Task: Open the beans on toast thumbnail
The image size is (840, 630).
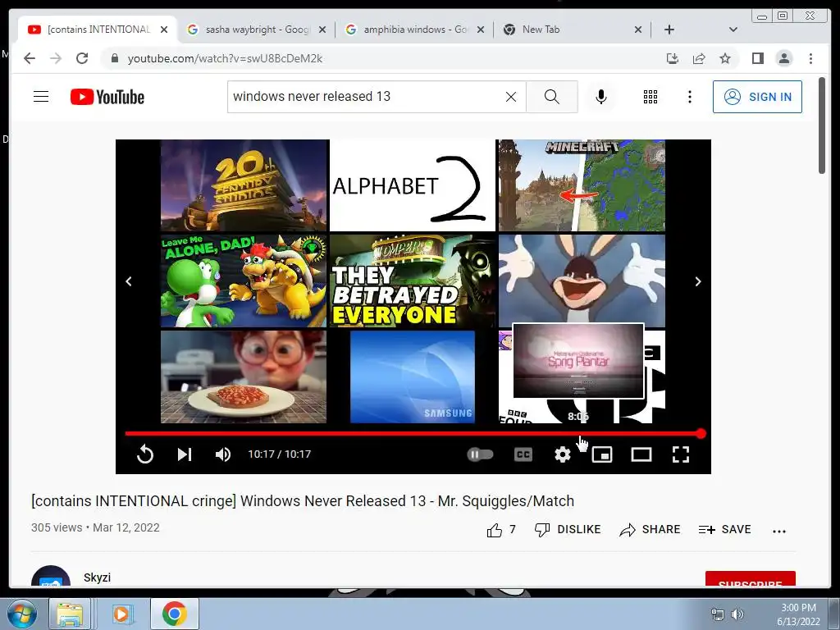Action: point(243,377)
